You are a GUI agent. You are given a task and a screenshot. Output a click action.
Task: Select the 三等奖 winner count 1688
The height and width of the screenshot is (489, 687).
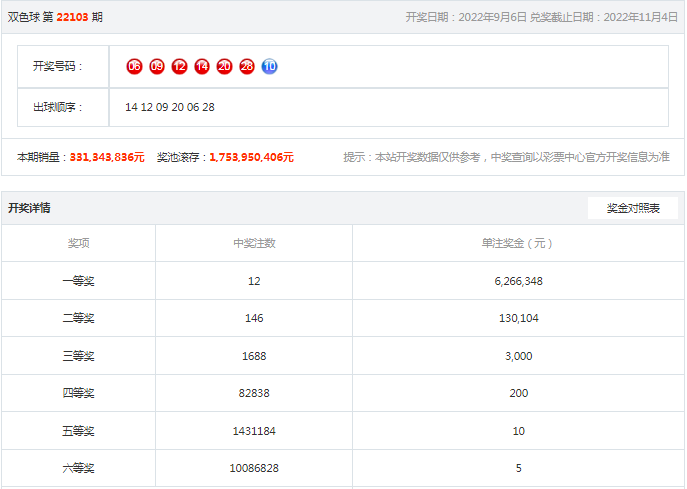click(x=254, y=356)
